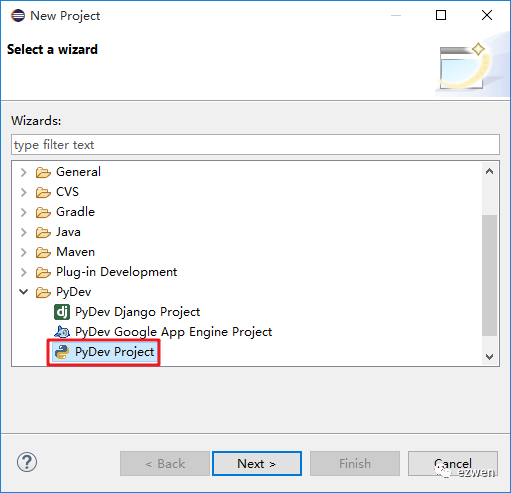Select the General wizard category label
Viewport: 511px width, 493px height.
click(78, 172)
